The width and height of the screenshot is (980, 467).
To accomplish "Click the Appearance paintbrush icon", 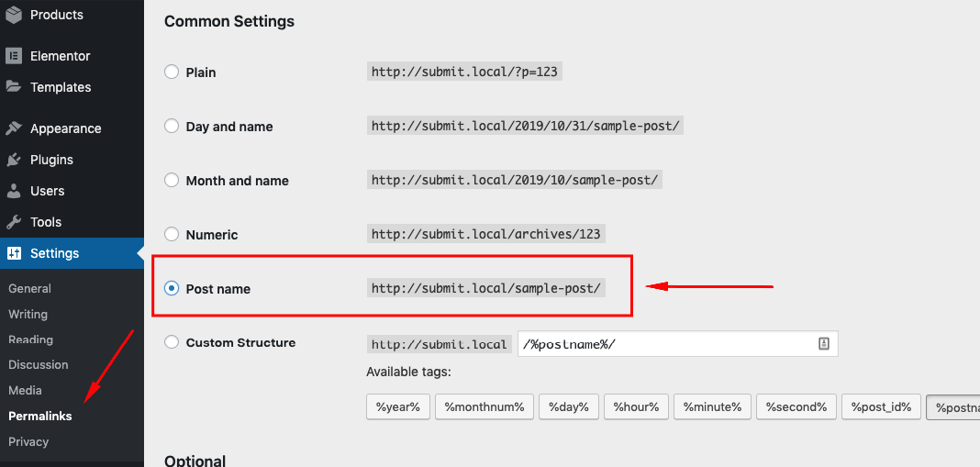I will 14,128.
